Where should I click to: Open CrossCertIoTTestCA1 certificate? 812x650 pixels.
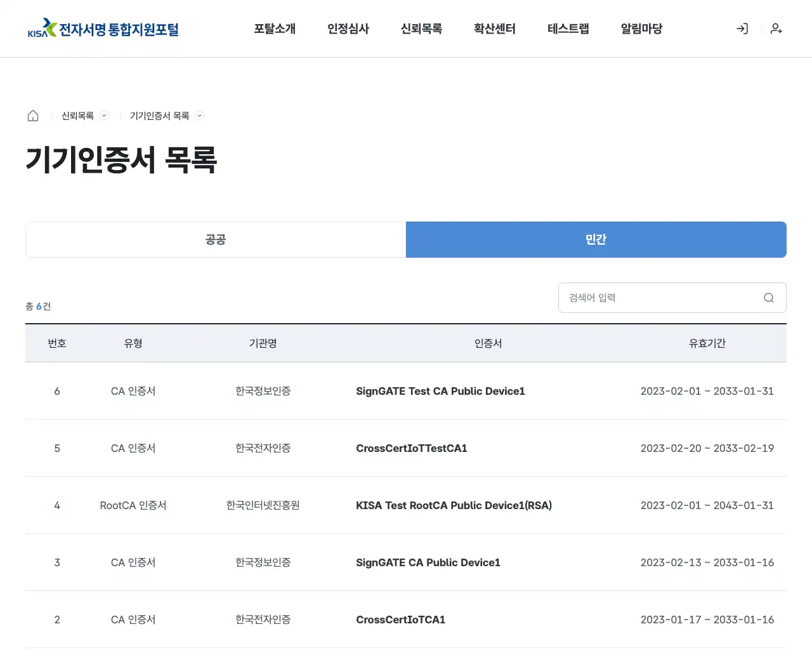412,448
